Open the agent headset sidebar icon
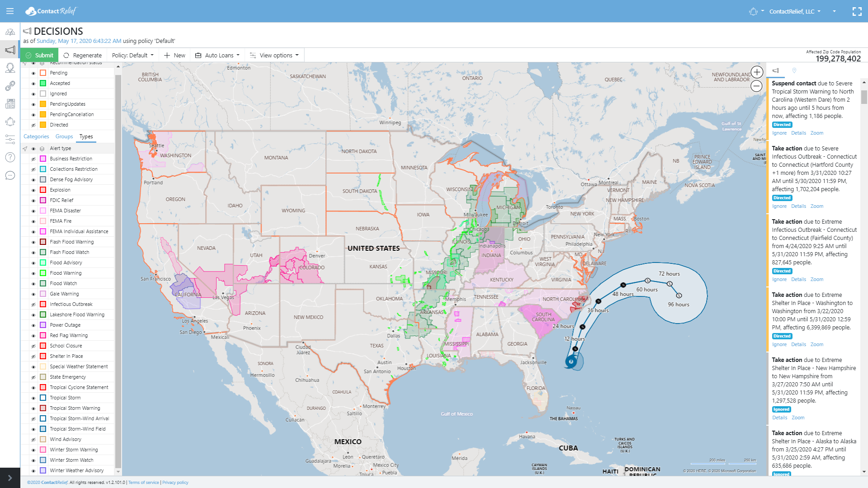 point(10,68)
